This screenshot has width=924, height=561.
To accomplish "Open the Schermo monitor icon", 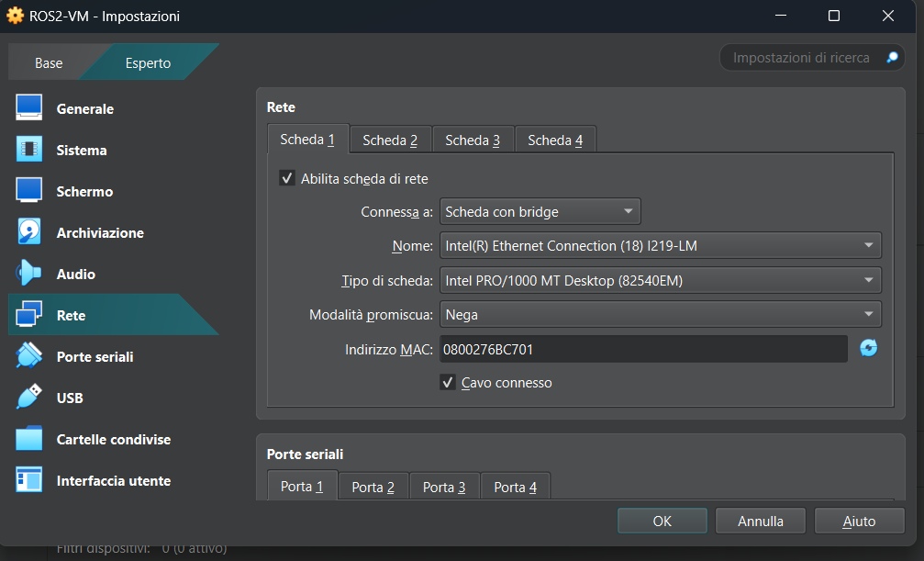I will [x=28, y=191].
